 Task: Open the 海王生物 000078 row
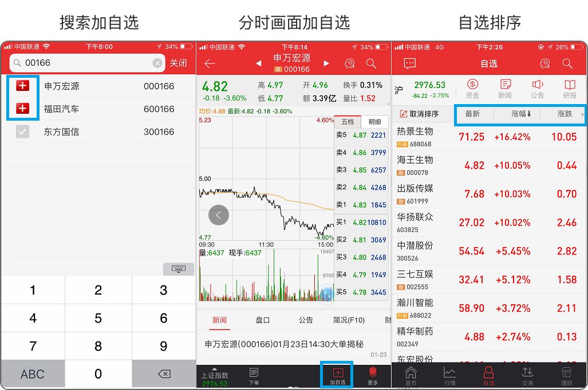point(489,166)
